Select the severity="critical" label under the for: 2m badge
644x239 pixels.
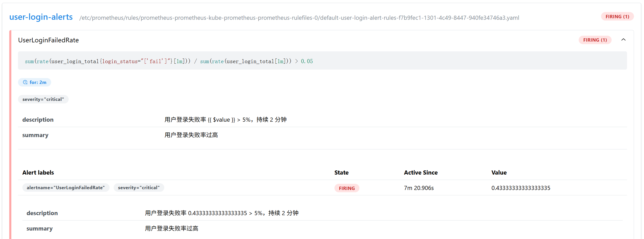click(x=43, y=99)
